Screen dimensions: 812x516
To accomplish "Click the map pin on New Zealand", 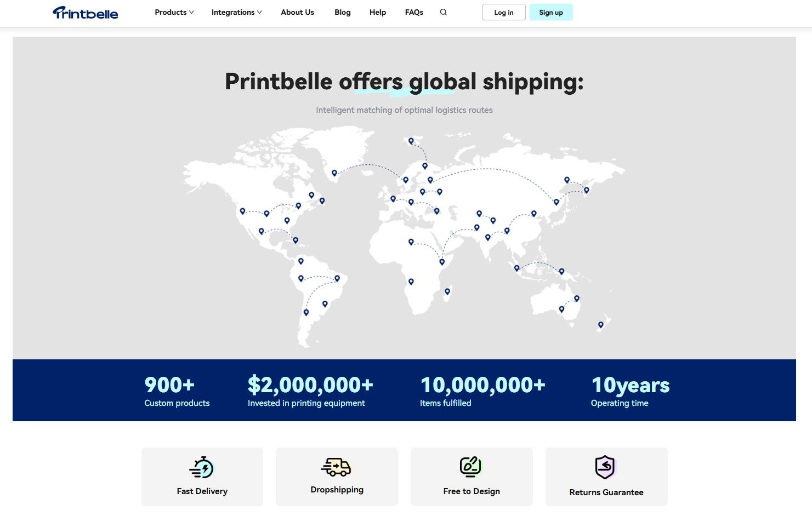I will (601, 325).
